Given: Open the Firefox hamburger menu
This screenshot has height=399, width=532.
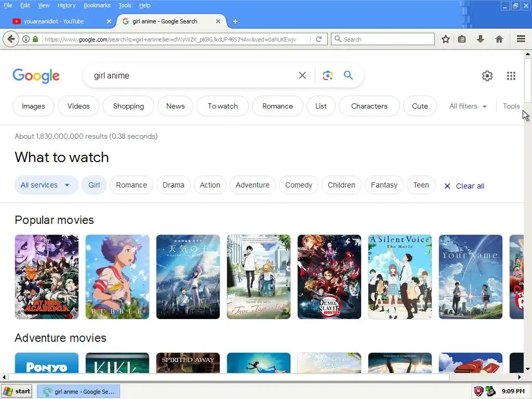Looking at the screenshot, I should coord(521,39).
